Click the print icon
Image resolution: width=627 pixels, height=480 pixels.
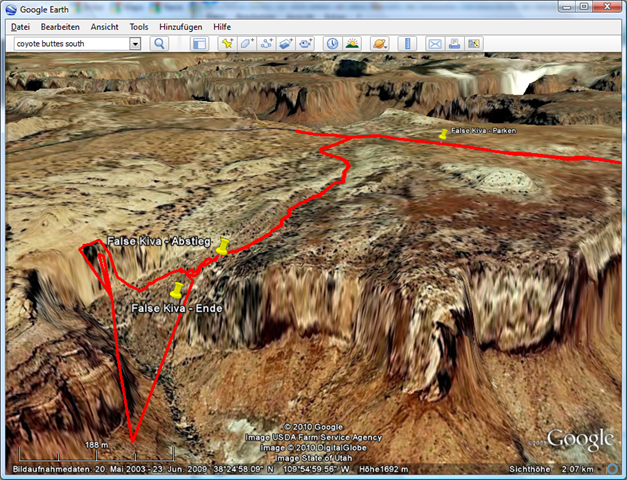click(x=454, y=44)
